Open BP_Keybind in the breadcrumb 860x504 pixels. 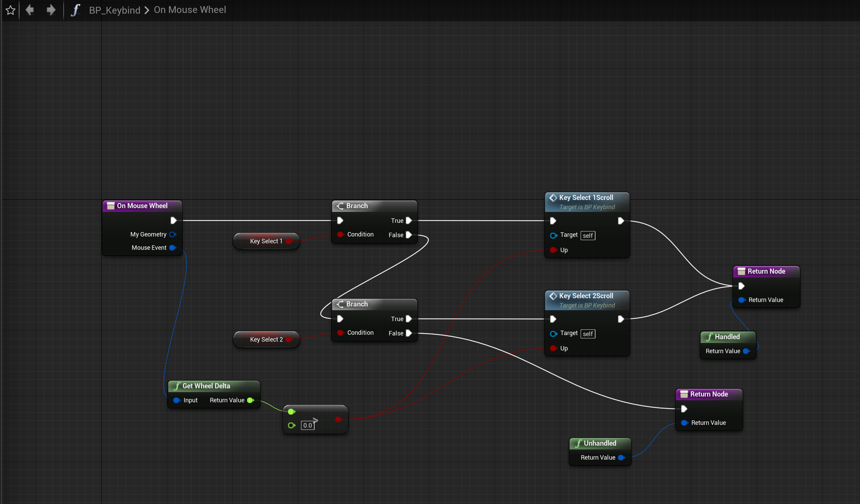tap(114, 10)
